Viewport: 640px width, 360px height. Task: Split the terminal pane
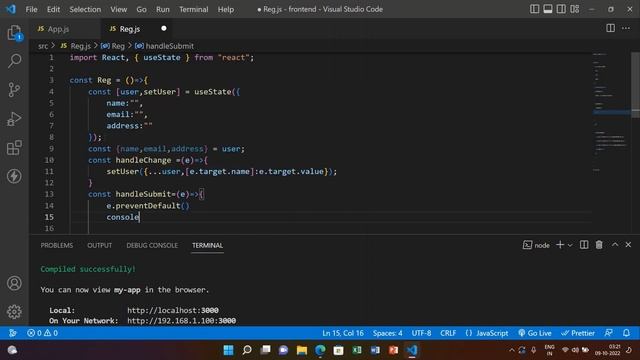tap(584, 244)
